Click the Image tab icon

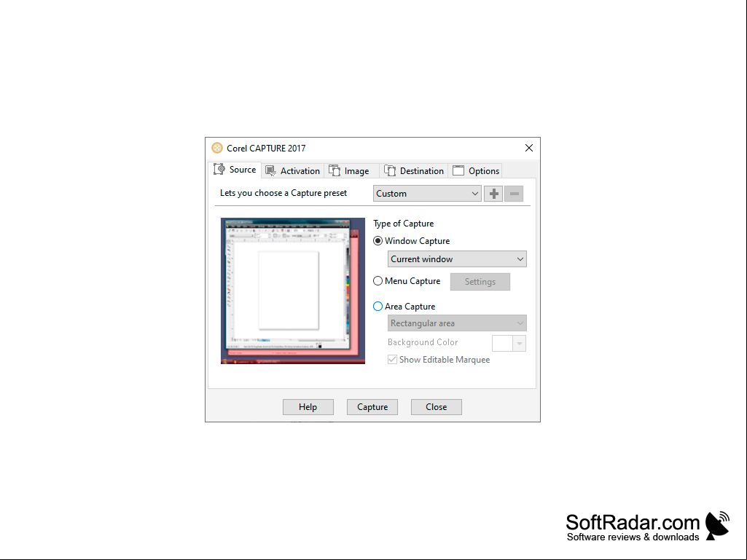tap(335, 170)
